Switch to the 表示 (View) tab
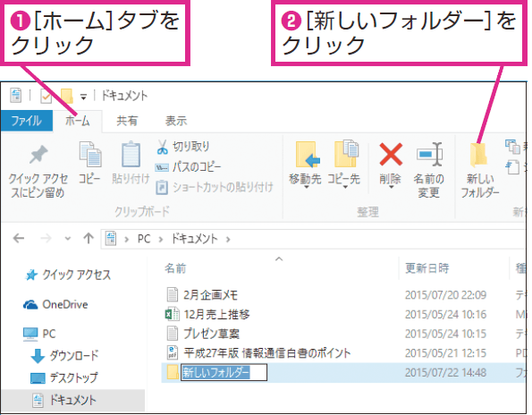The height and width of the screenshot is (415, 532). tap(176, 121)
